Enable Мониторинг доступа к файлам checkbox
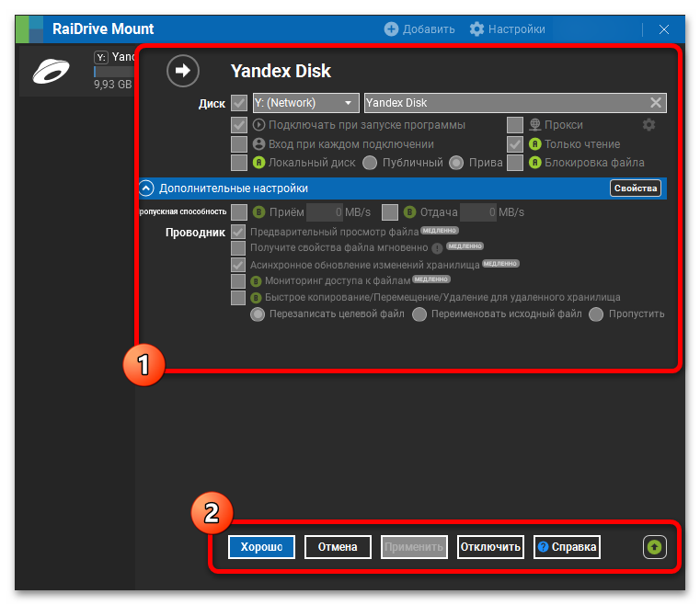Screen dimensions: 700x605 pos(238,281)
